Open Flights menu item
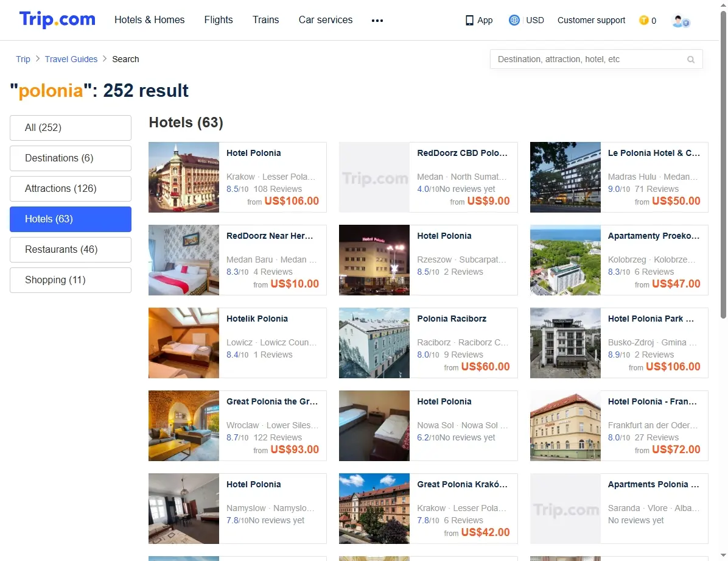728x561 pixels. point(219,20)
